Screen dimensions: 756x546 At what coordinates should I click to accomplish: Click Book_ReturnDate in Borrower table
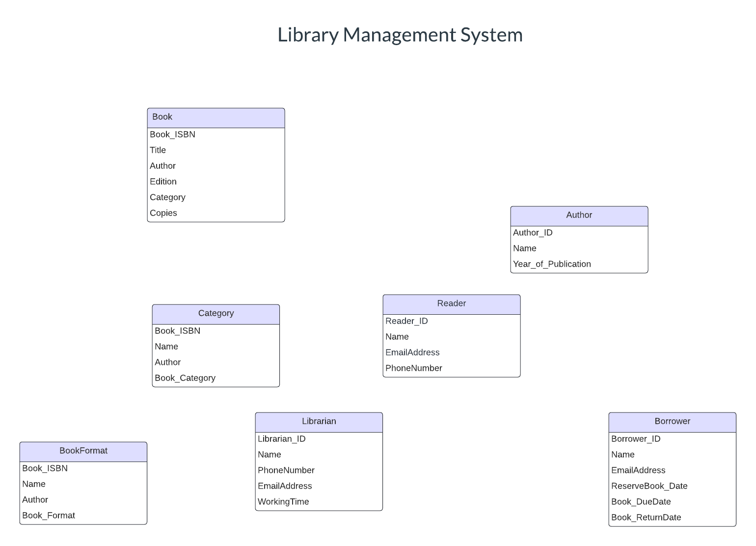pyautogui.click(x=646, y=517)
